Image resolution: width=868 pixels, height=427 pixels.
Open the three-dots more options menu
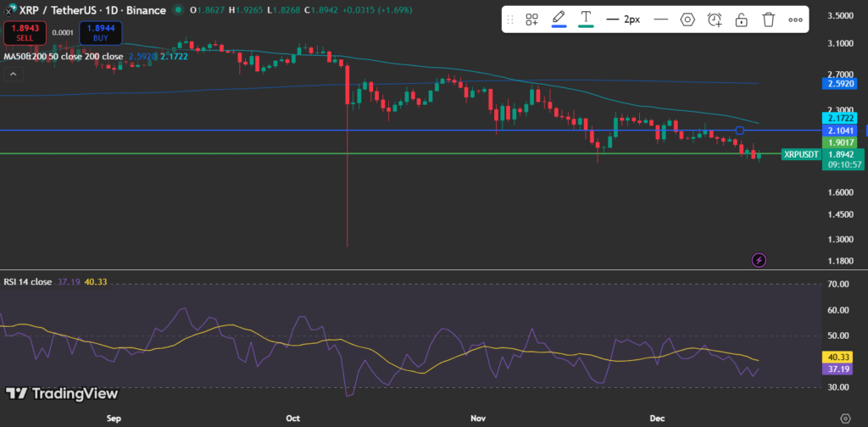795,19
